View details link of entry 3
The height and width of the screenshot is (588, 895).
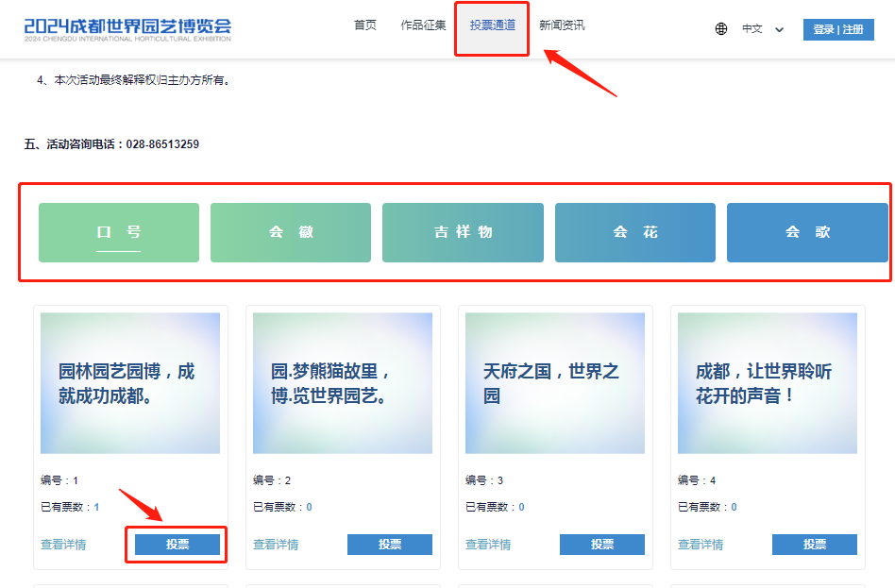[x=488, y=545]
